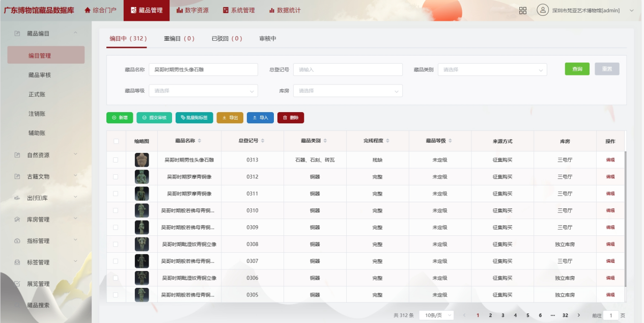This screenshot has height=323, width=644.
Task: Open the 数据统计 menu
Action: click(x=285, y=10)
